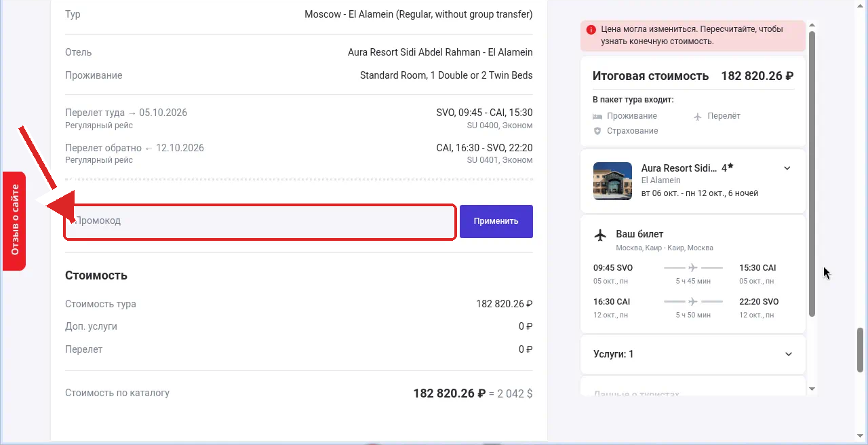
Task: Click the SU 0400, Эконом flight number
Action: click(x=500, y=125)
